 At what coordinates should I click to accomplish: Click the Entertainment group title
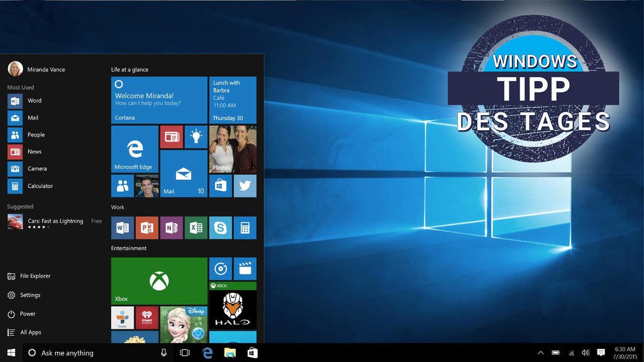[128, 248]
